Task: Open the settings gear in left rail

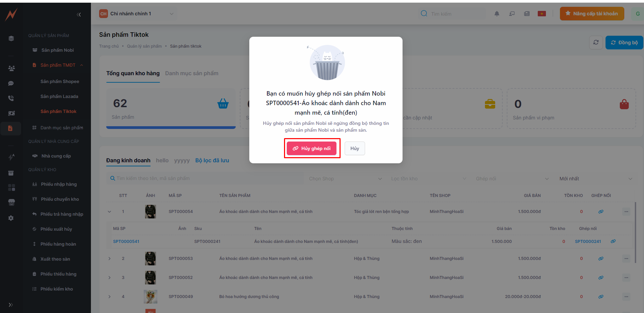Action: click(x=11, y=218)
